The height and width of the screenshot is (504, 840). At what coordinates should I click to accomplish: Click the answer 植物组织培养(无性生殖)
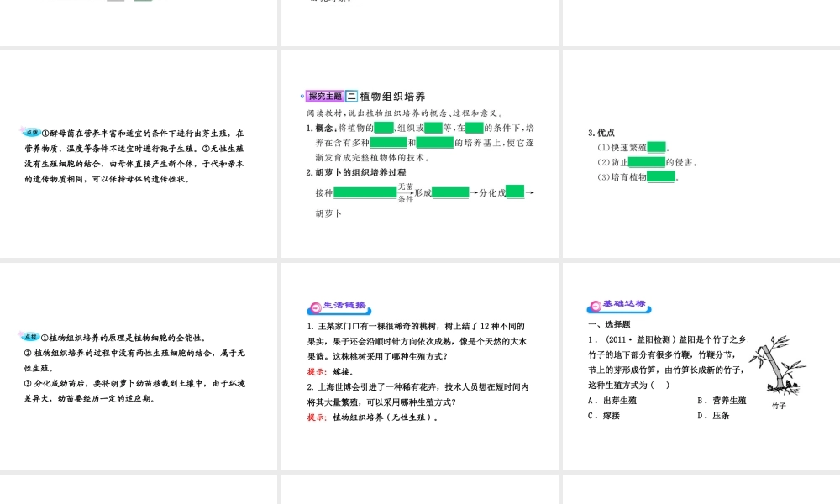coord(386,417)
